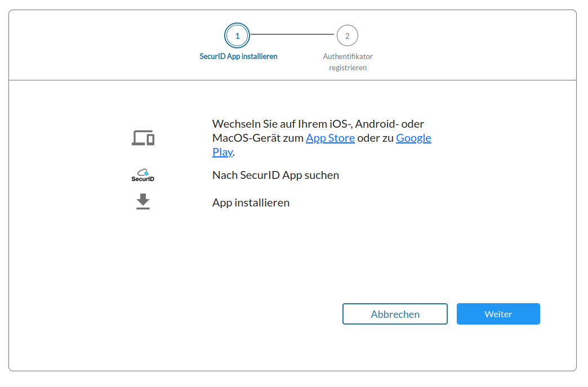Click the SecurID App installieren step label

coord(238,56)
